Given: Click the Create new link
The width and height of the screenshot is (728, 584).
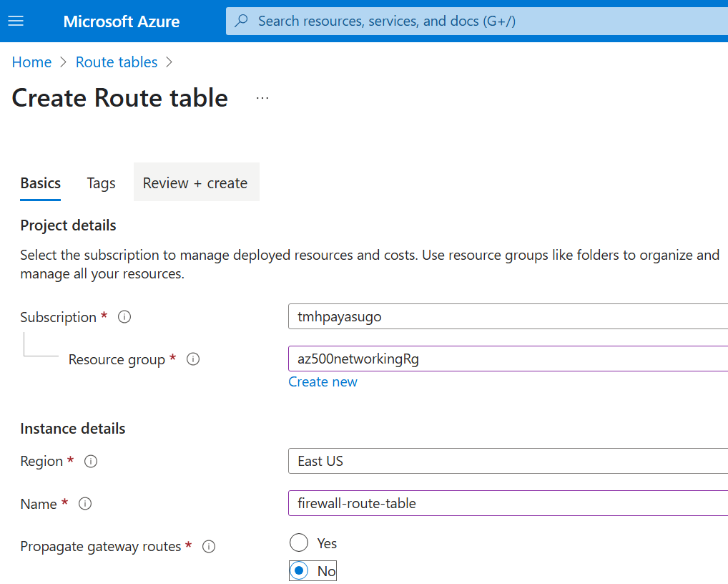Looking at the screenshot, I should click(x=323, y=382).
